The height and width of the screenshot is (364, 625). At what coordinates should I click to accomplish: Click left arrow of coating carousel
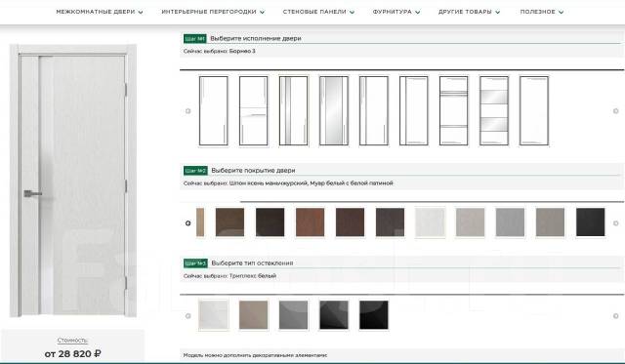[188, 223]
